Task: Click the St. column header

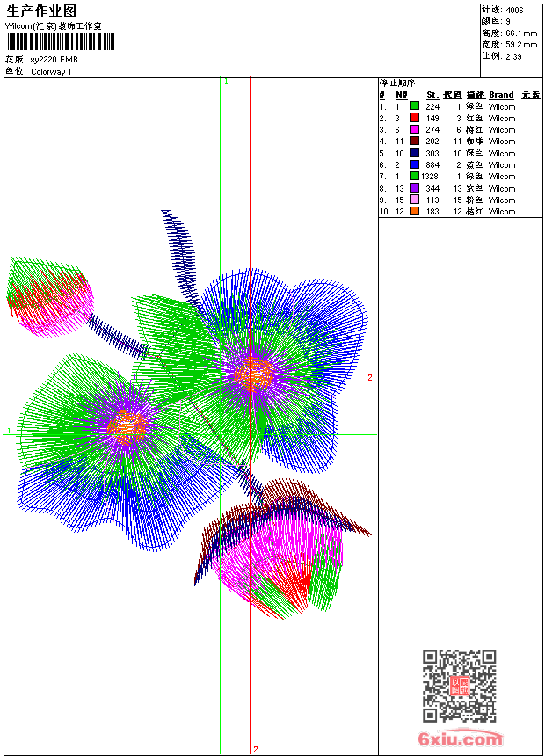Action: pyautogui.click(x=432, y=94)
